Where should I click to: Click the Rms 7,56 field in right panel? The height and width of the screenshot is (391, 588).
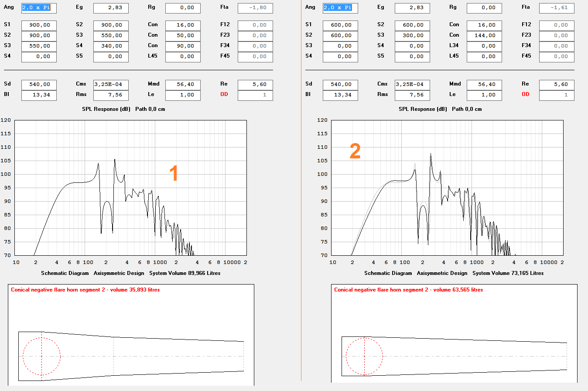412,95
